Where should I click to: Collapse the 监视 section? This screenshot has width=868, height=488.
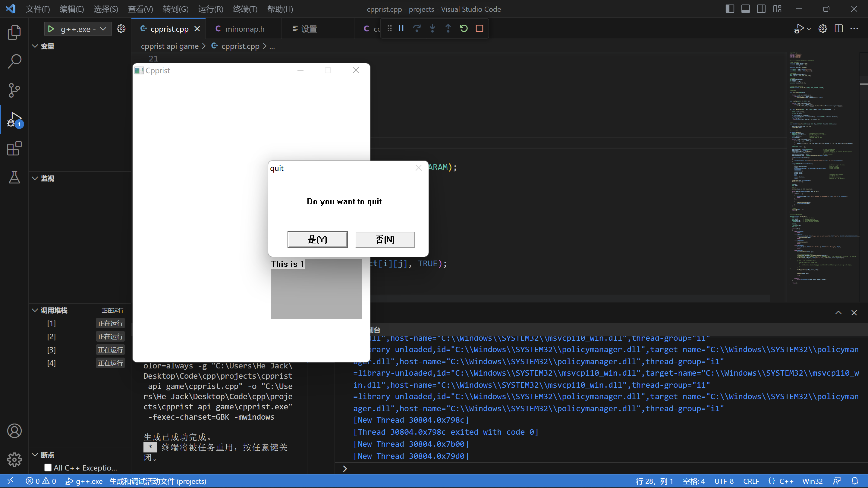point(35,178)
